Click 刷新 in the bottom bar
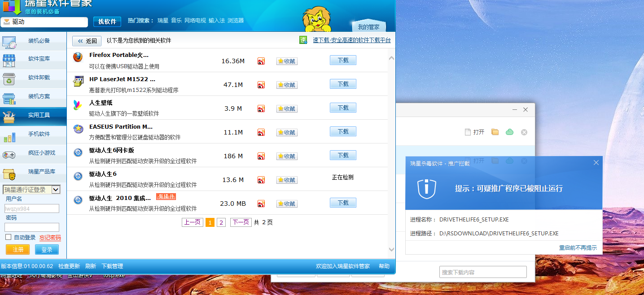Screen dimensions: 644x295 [91, 266]
